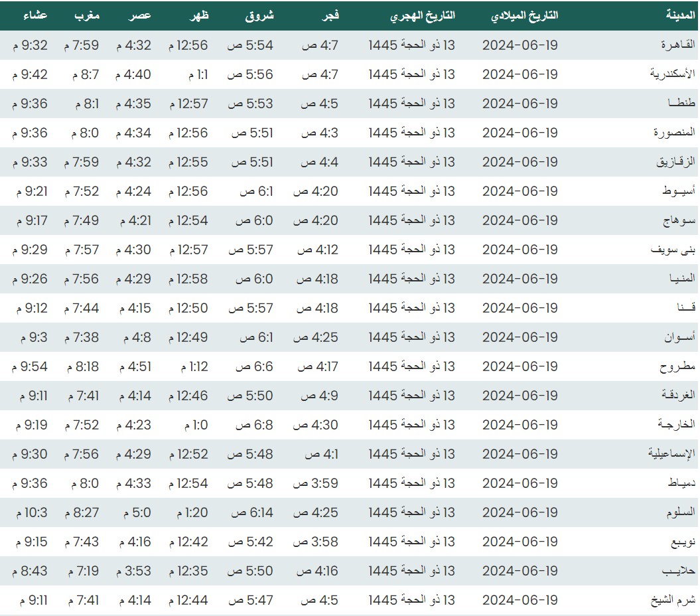Viewport: 700px width, 616px height.
Task: Click the ظهر column header
Action: pos(200,15)
